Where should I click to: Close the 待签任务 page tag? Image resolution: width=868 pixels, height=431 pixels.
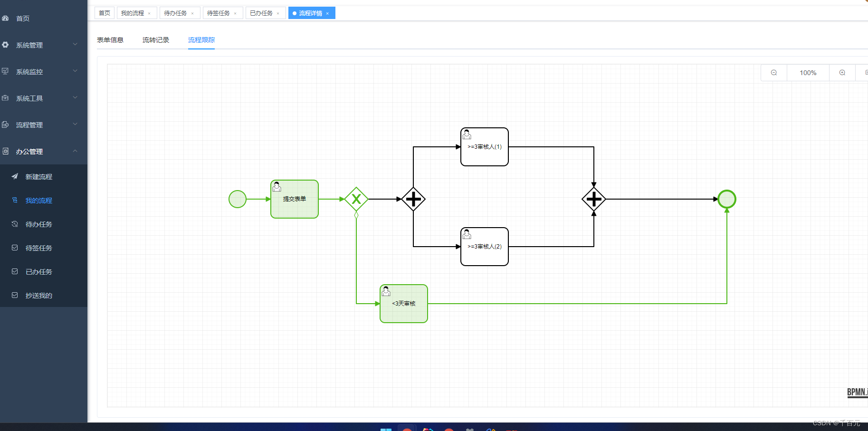235,13
